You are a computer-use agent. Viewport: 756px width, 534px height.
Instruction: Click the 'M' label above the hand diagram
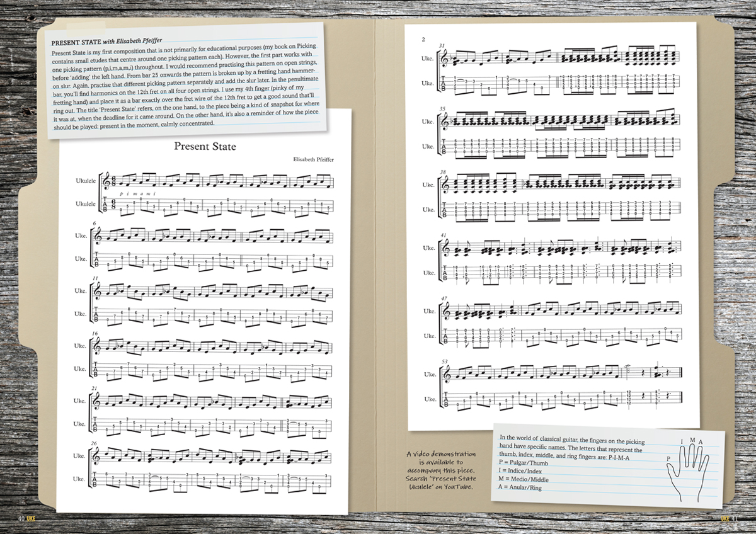(x=692, y=439)
